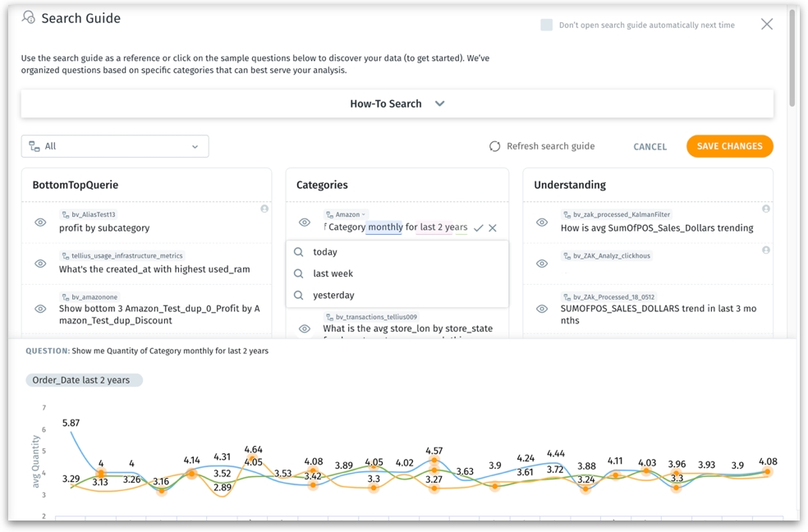The width and height of the screenshot is (808, 532).
Task: Click the CANCEL button
Action: click(650, 147)
